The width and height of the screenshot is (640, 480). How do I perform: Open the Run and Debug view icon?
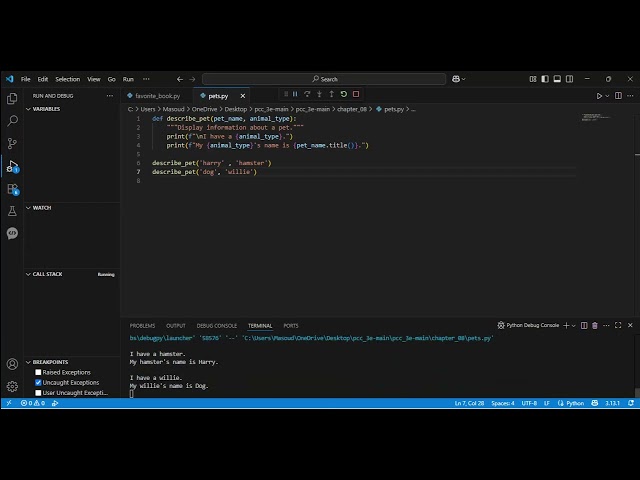pos(12,166)
